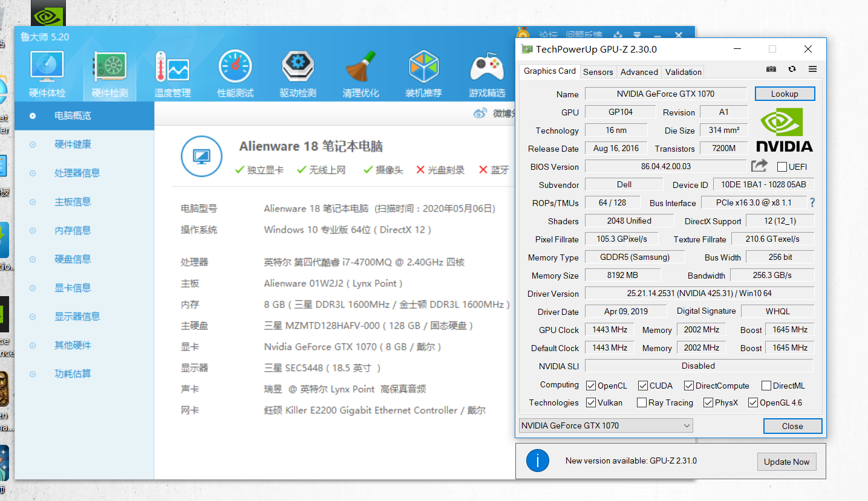This screenshot has width=868, height=501.
Task: Refresh GPU-Z info with the refresh icon
Action: (x=792, y=69)
